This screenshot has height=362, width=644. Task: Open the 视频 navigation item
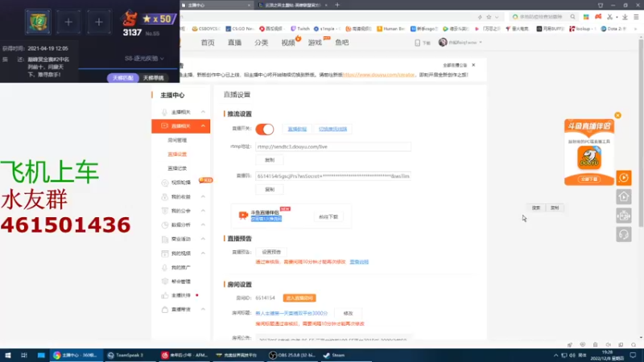click(x=288, y=43)
